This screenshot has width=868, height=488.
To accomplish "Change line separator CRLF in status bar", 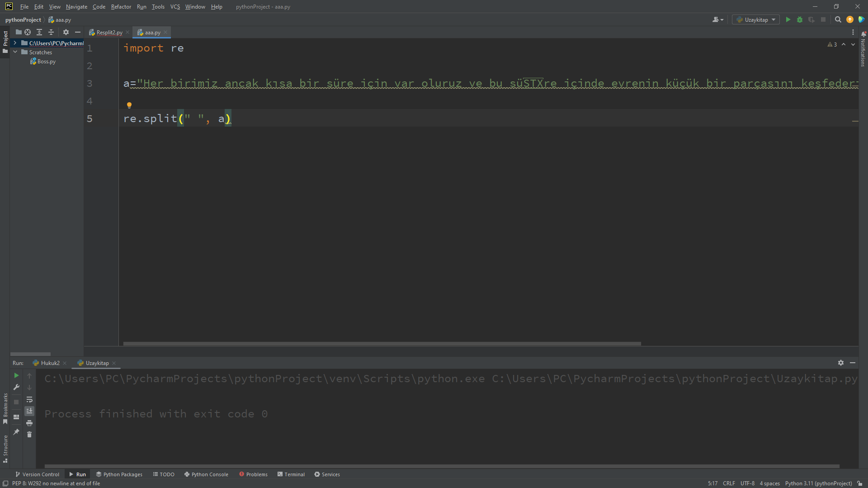I will click(x=729, y=483).
